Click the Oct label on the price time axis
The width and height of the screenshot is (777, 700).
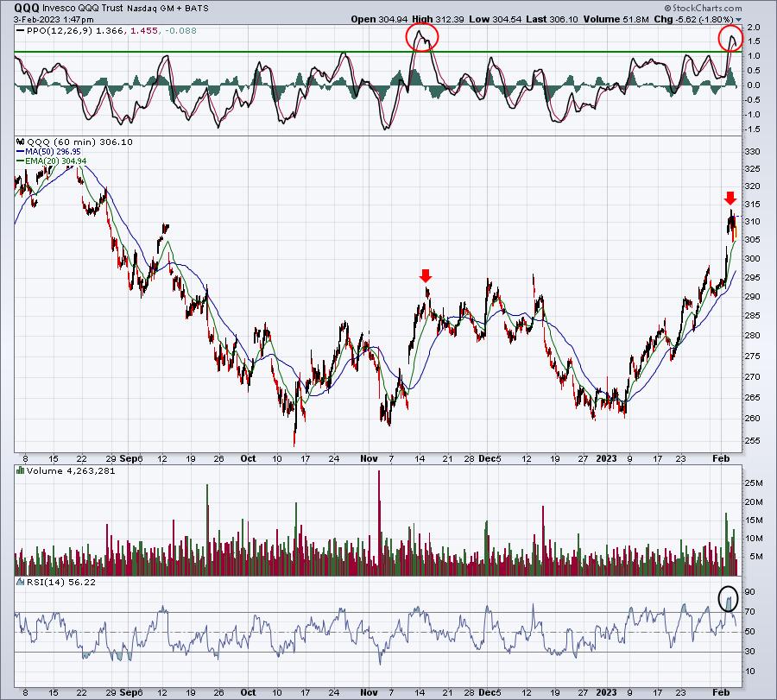tap(248, 458)
